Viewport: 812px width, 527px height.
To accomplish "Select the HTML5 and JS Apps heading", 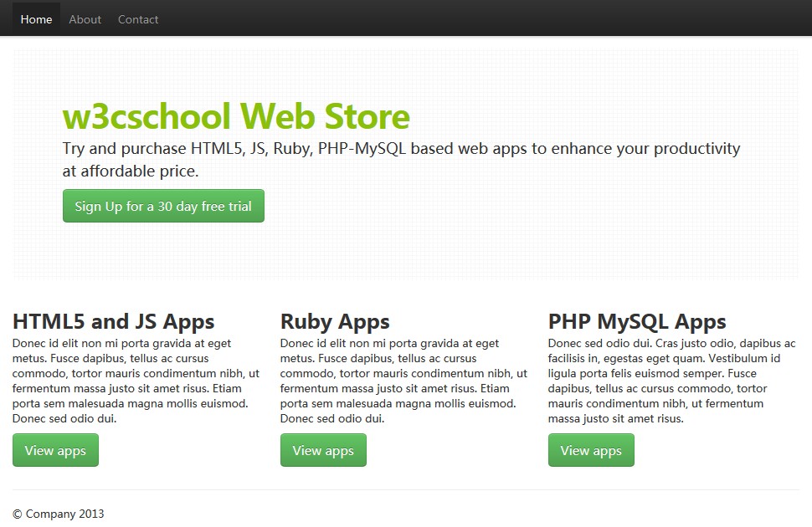I will [113, 321].
